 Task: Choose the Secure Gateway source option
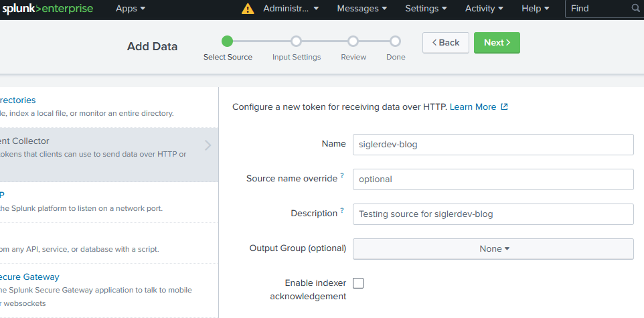(x=109, y=290)
